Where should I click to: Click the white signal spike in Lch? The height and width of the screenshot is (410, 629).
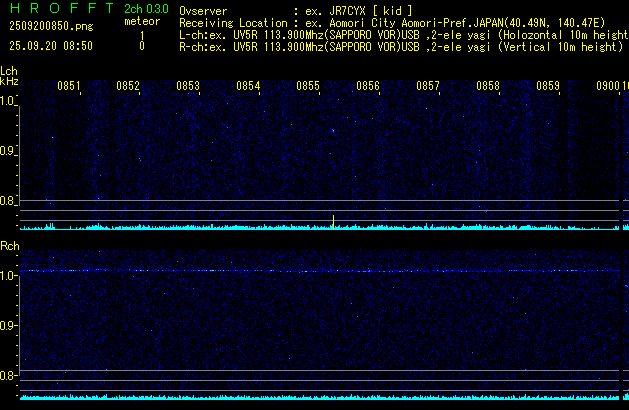(332, 219)
